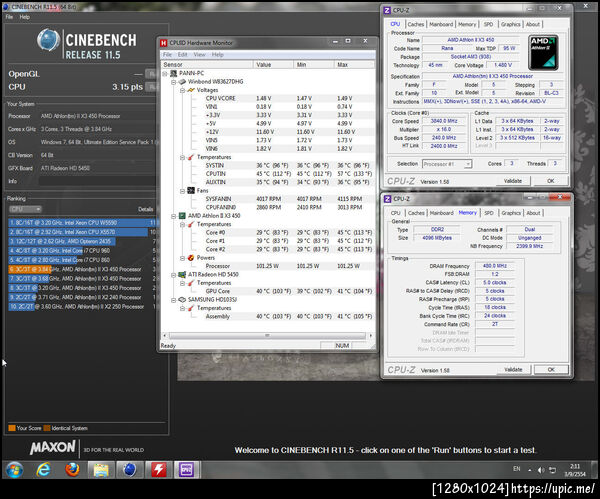The image size is (600, 499).
Task: Click the Powers flame icon
Action: tap(191, 258)
